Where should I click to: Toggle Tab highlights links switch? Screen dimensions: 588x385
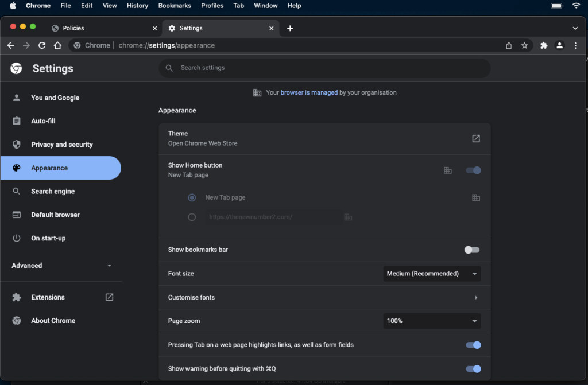point(473,345)
